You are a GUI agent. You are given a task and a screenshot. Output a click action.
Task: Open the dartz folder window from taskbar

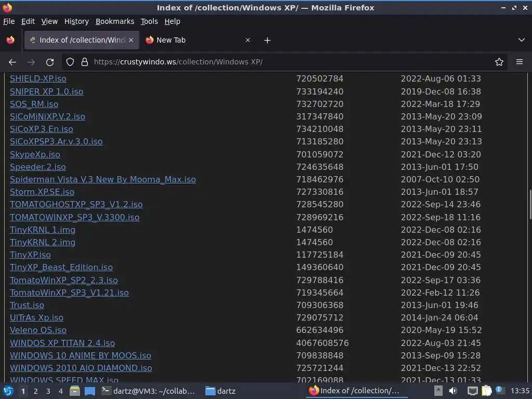coord(220,391)
